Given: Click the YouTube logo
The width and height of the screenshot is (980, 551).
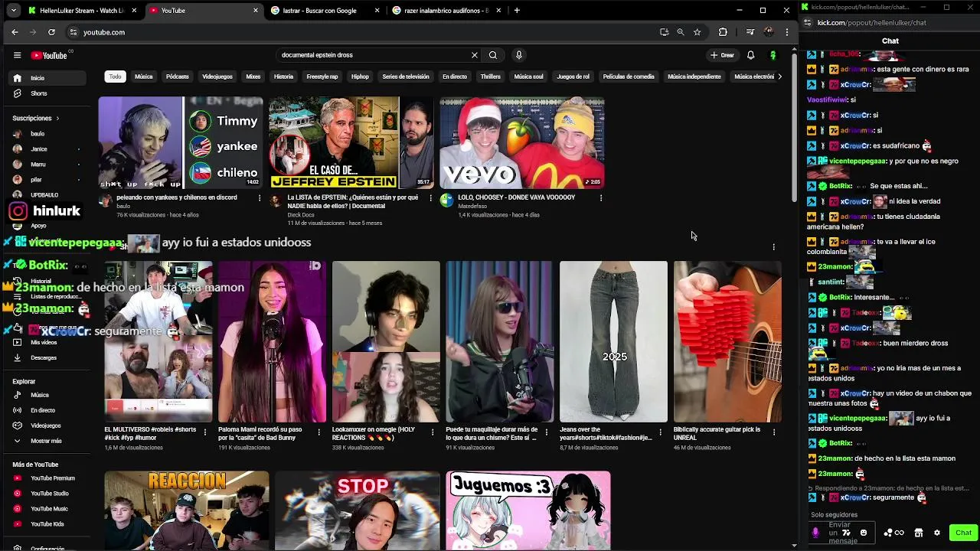Looking at the screenshot, I should tap(50, 55).
